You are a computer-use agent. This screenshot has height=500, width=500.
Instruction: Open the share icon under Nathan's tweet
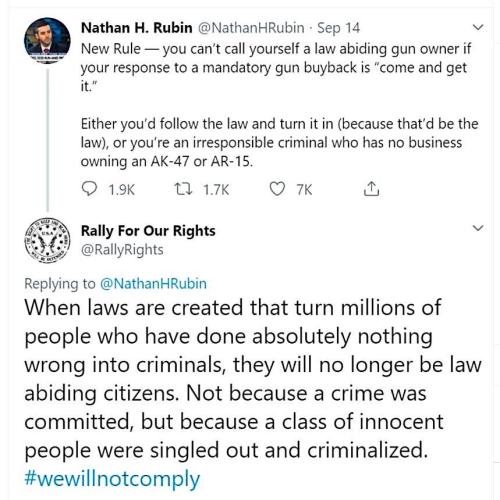[371, 189]
